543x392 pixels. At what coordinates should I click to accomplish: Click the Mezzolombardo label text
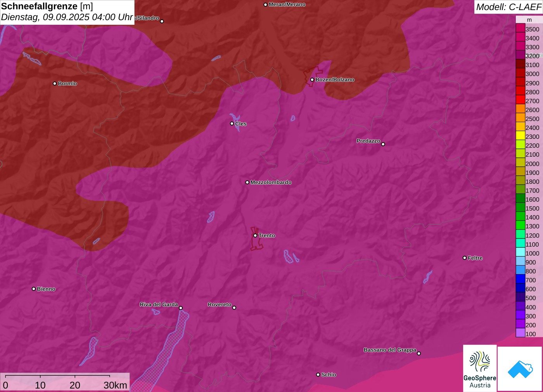[x=271, y=182]
